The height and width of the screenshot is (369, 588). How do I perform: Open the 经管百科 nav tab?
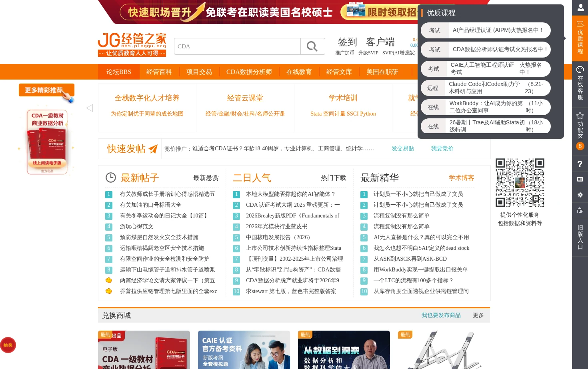click(x=159, y=72)
